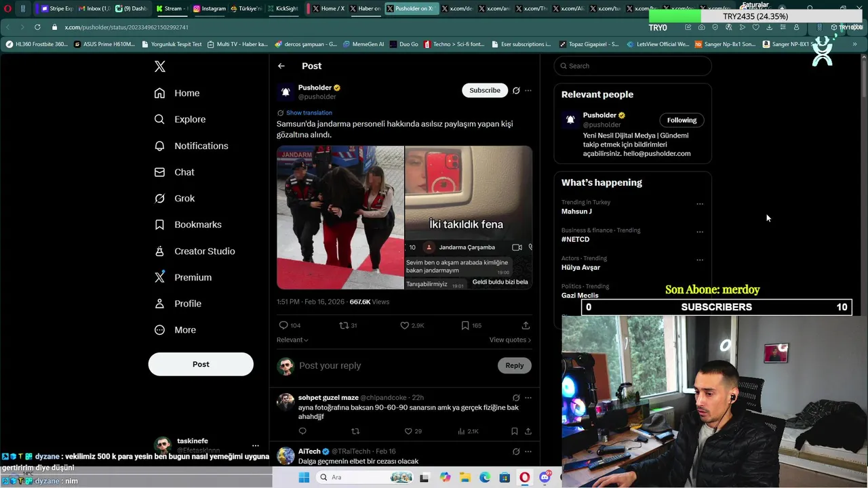This screenshot has height=488, width=868.
Task: Click Grok icon on the AiTech reply
Action: point(516,451)
